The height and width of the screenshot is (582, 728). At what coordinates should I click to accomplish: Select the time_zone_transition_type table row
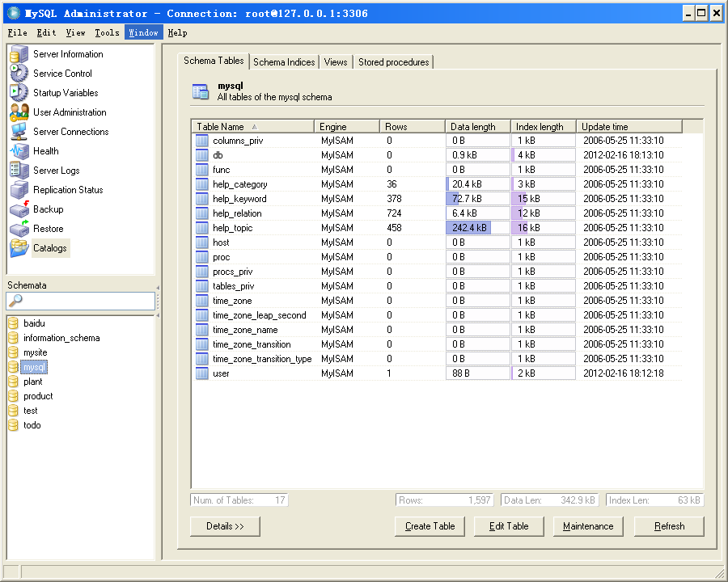(438, 359)
